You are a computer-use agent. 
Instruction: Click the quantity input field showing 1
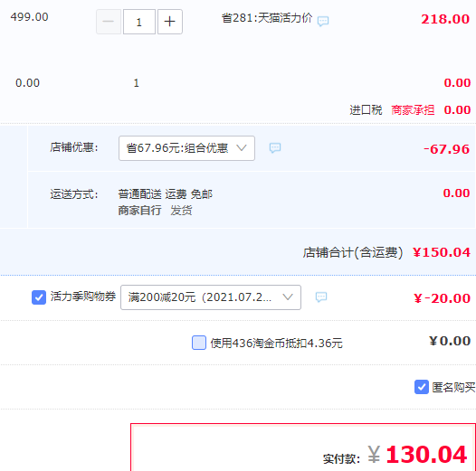point(139,22)
